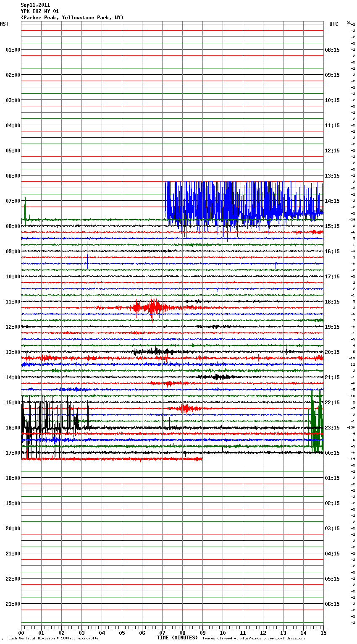Click the minute tick label 15

(x=323, y=633)
